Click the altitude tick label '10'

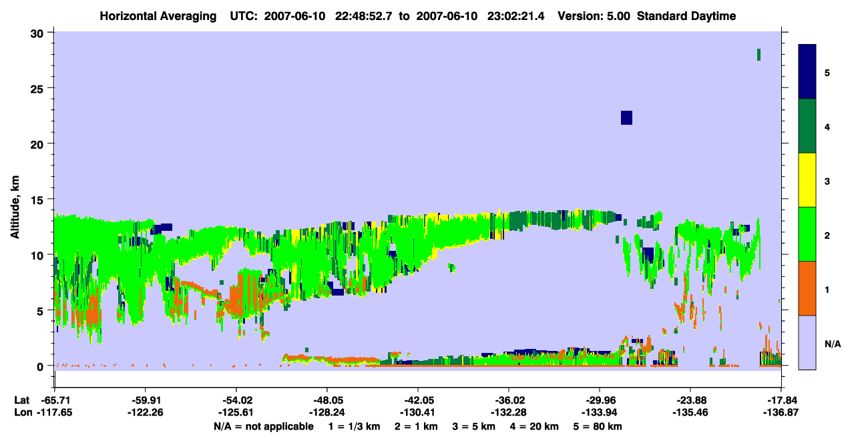pos(39,255)
